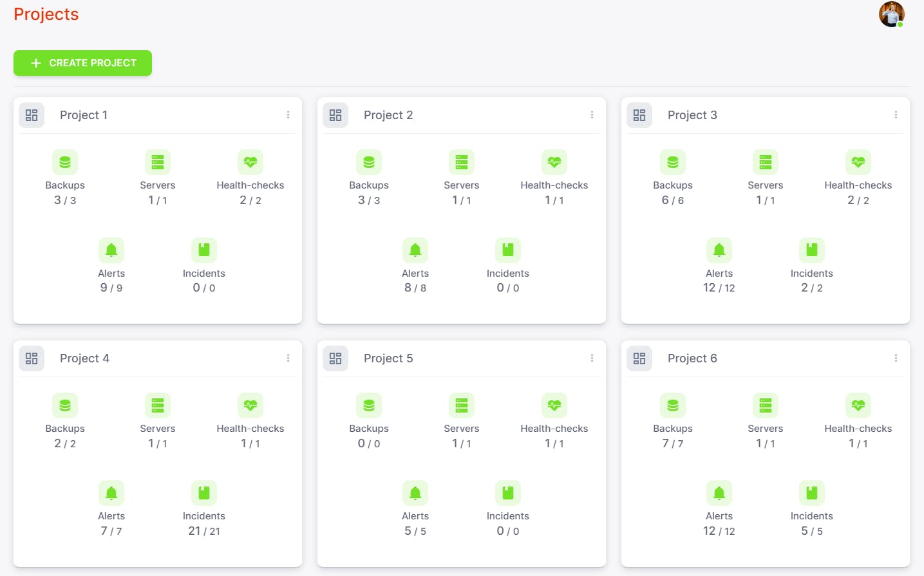Open Project 5 Backups database icon
924x576 pixels.
click(x=369, y=405)
